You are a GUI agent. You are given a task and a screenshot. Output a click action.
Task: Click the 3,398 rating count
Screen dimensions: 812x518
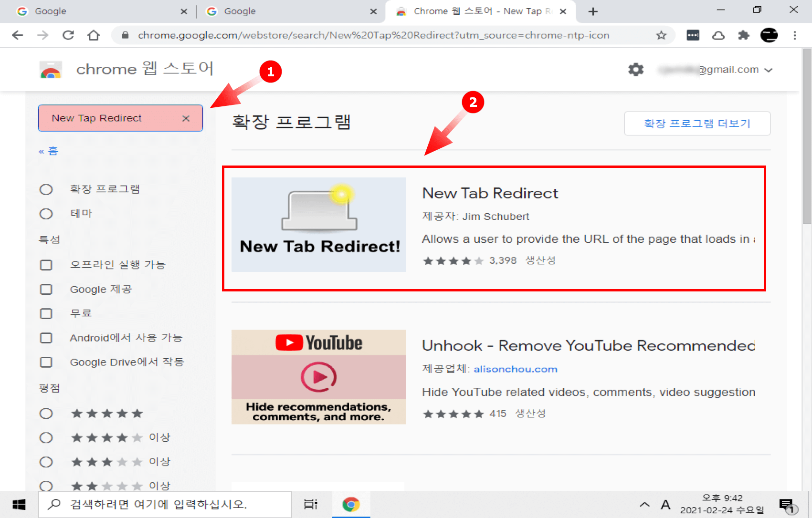coord(503,260)
